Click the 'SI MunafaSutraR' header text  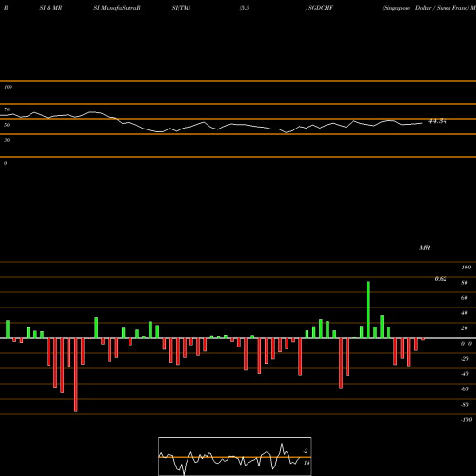(x=117, y=8)
